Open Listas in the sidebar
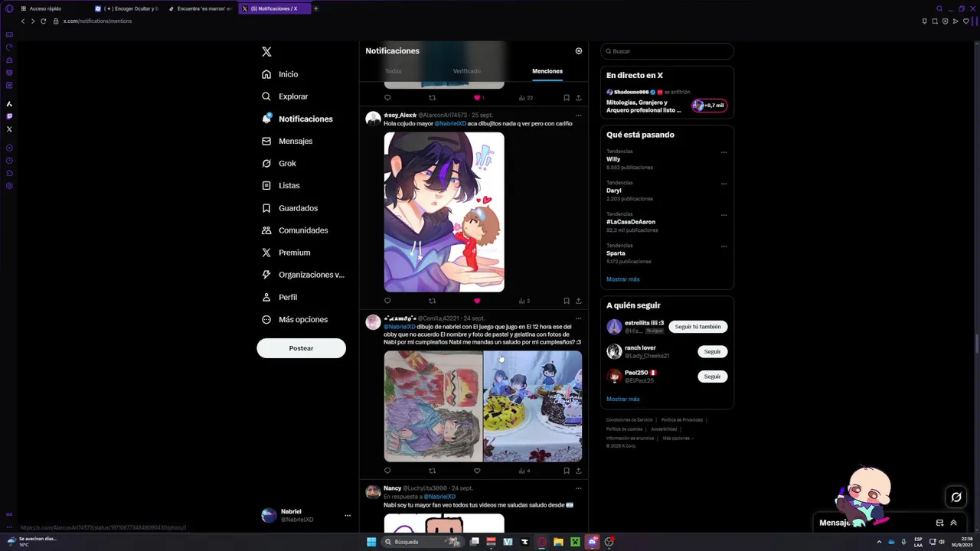Image resolution: width=980 pixels, height=551 pixels. tap(280, 185)
